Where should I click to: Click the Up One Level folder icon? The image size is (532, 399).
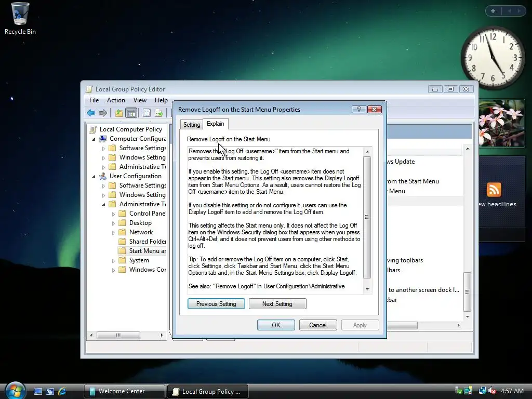[119, 113]
